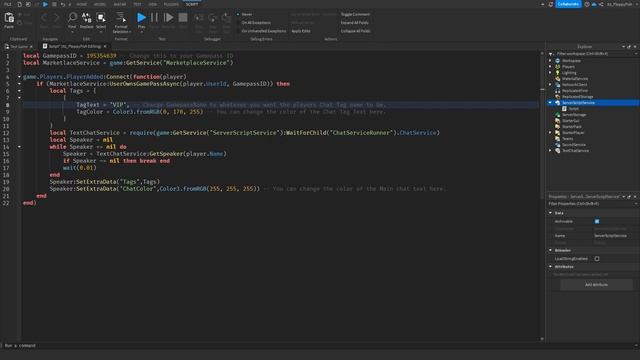
Task: Click the Filter Properties search field
Action: [x=592, y=204]
